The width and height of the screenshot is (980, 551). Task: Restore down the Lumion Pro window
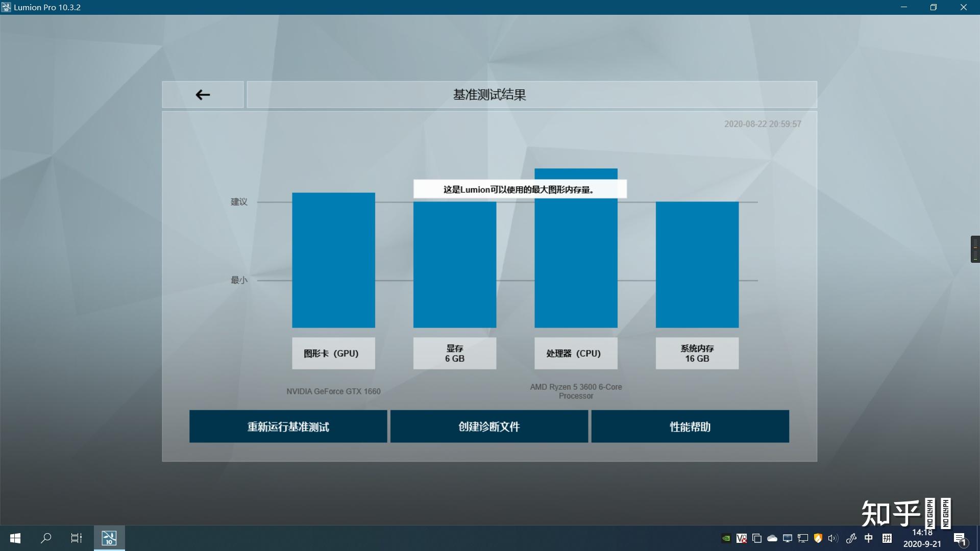[934, 7]
